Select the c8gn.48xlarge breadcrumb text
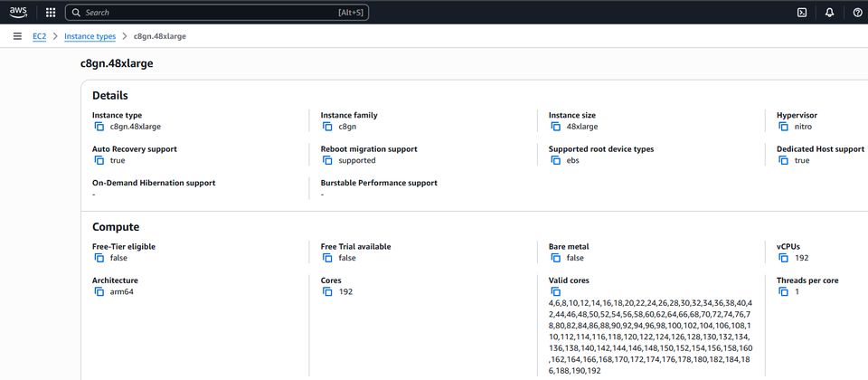The width and height of the screenshot is (868, 380). coord(160,36)
